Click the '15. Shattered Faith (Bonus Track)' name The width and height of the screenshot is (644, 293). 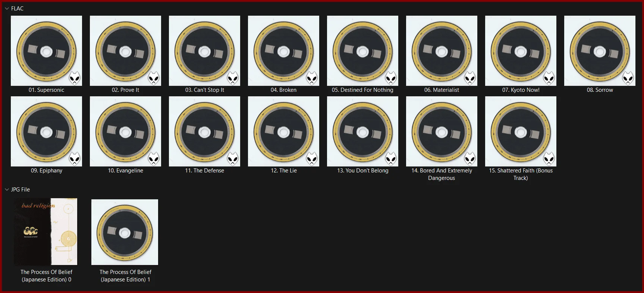(521, 174)
